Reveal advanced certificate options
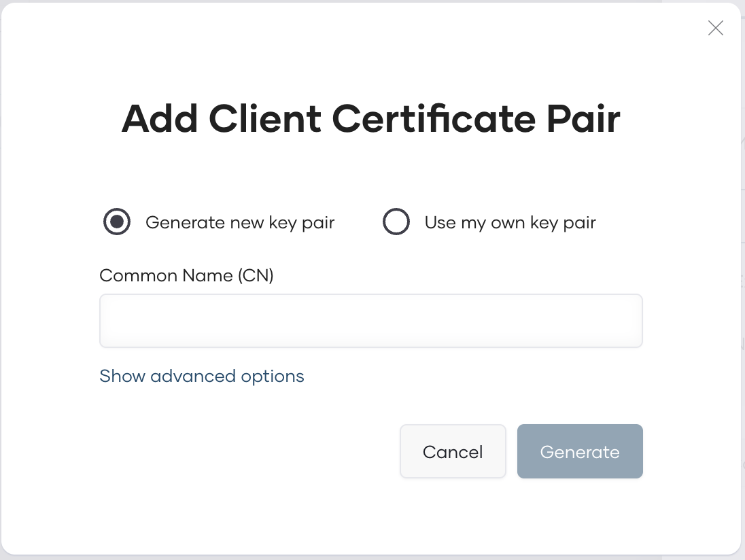The height and width of the screenshot is (560, 745). pyautogui.click(x=202, y=376)
